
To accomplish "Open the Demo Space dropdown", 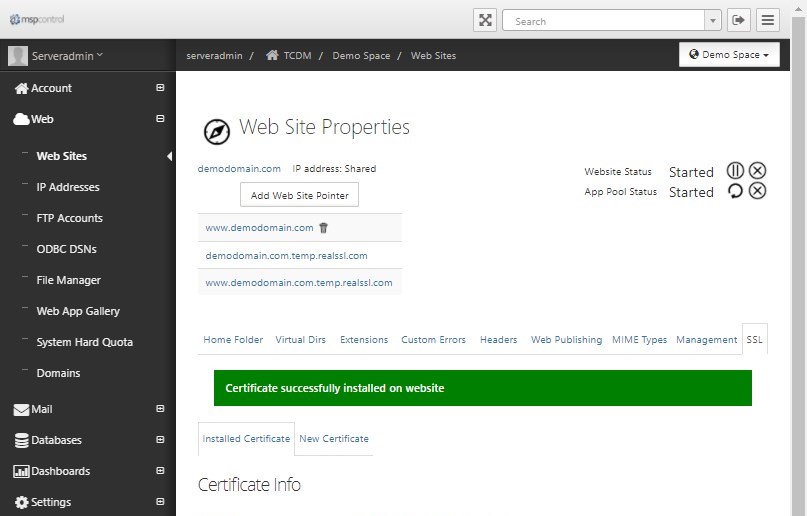I will (729, 55).
